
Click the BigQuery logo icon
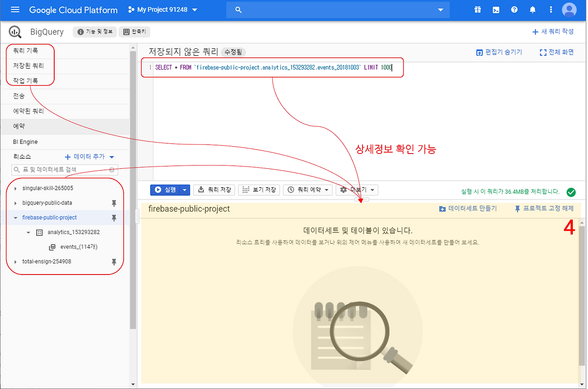click(x=14, y=31)
